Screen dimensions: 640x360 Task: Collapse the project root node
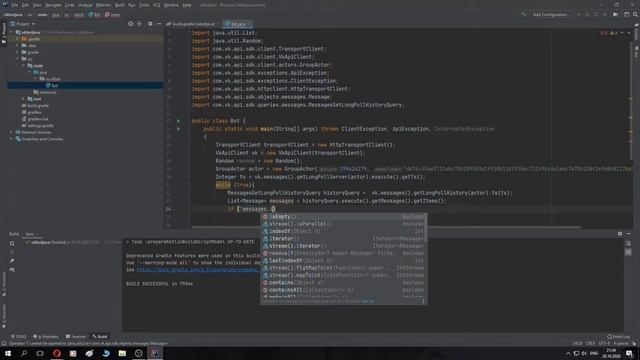point(12,32)
